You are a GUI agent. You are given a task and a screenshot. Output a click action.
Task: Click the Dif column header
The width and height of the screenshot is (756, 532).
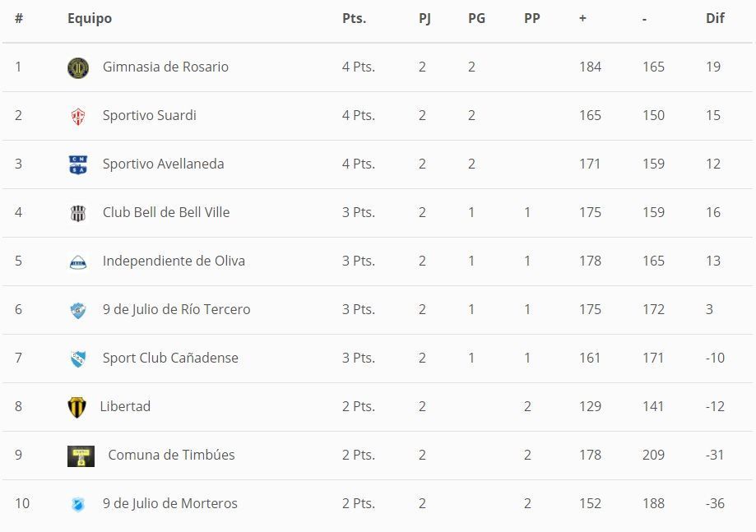click(715, 18)
